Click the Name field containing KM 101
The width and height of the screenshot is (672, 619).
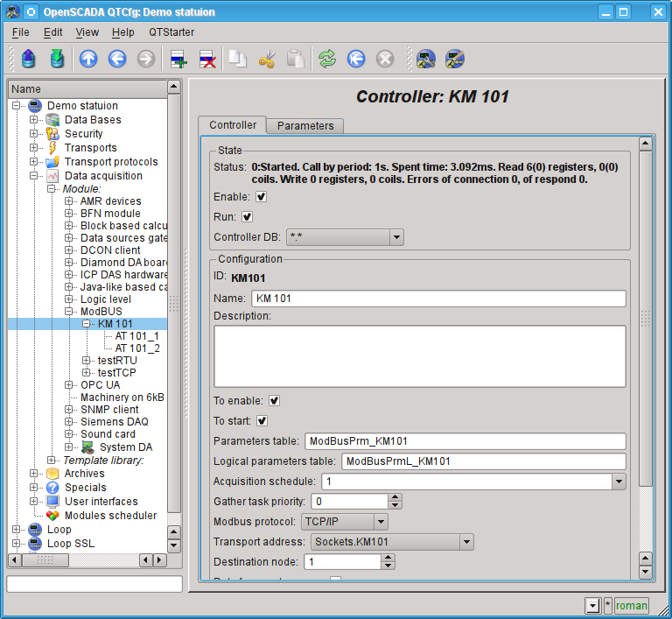[x=439, y=299]
